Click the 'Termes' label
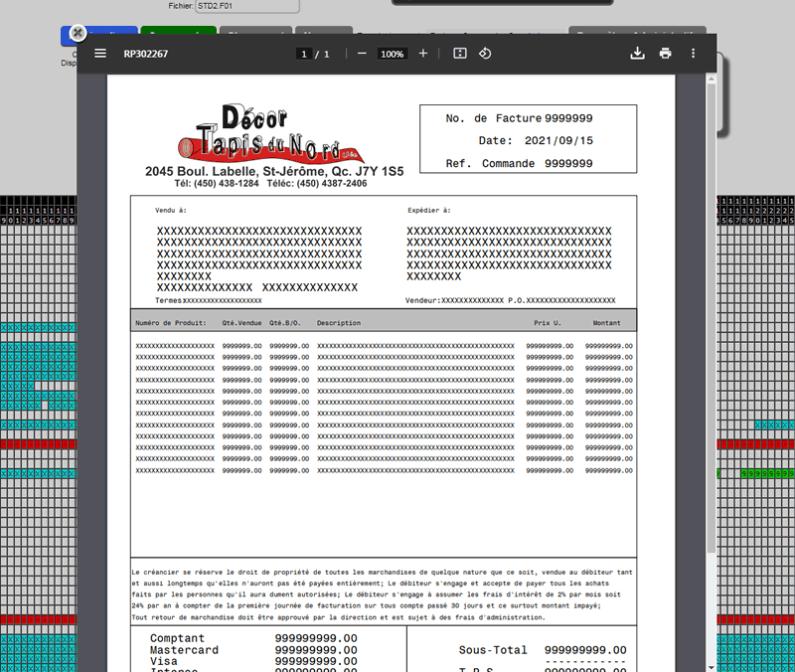Image resolution: width=795 pixels, height=672 pixels. coord(168,300)
